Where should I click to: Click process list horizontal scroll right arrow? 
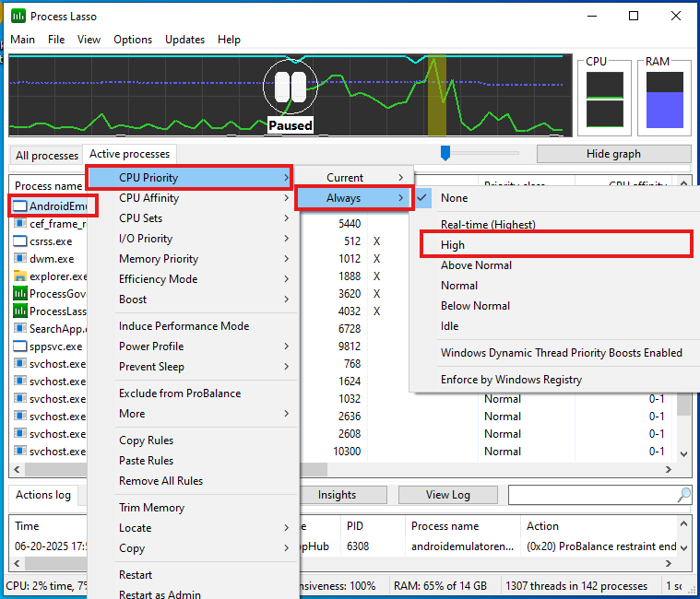pos(669,469)
